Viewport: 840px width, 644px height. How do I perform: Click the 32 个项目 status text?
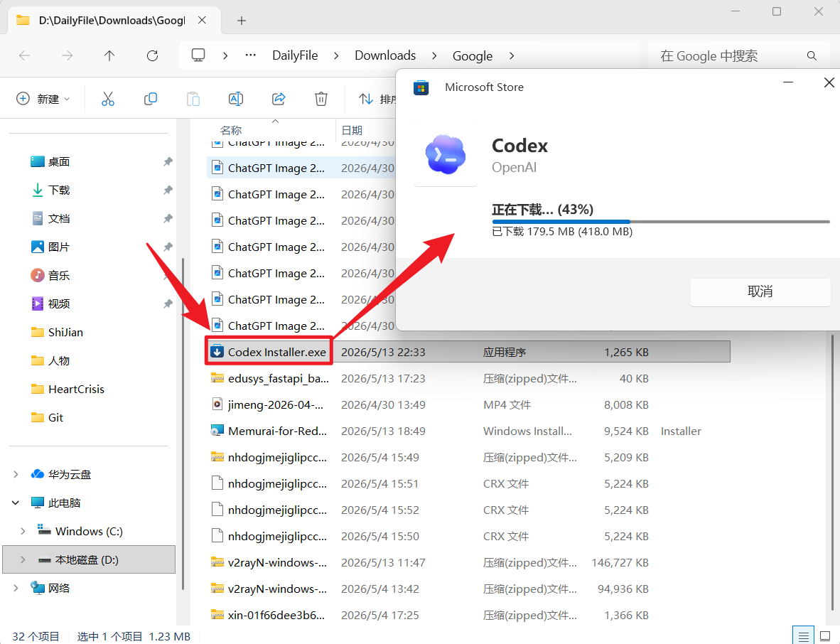(x=36, y=636)
